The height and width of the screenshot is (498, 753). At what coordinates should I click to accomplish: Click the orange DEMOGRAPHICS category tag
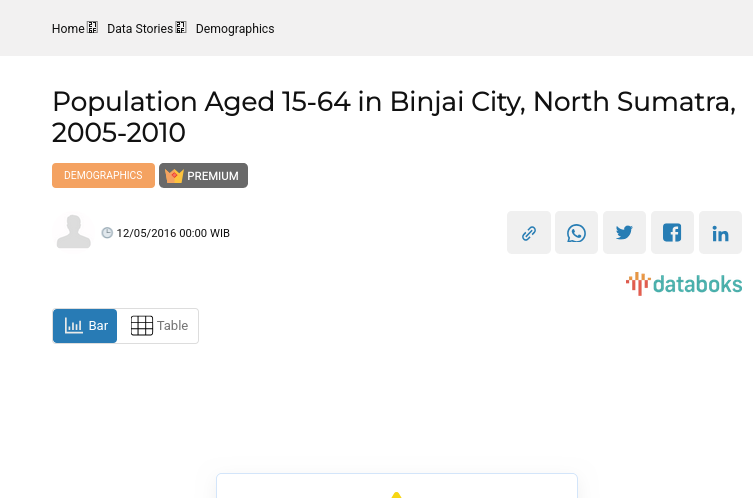(104, 176)
